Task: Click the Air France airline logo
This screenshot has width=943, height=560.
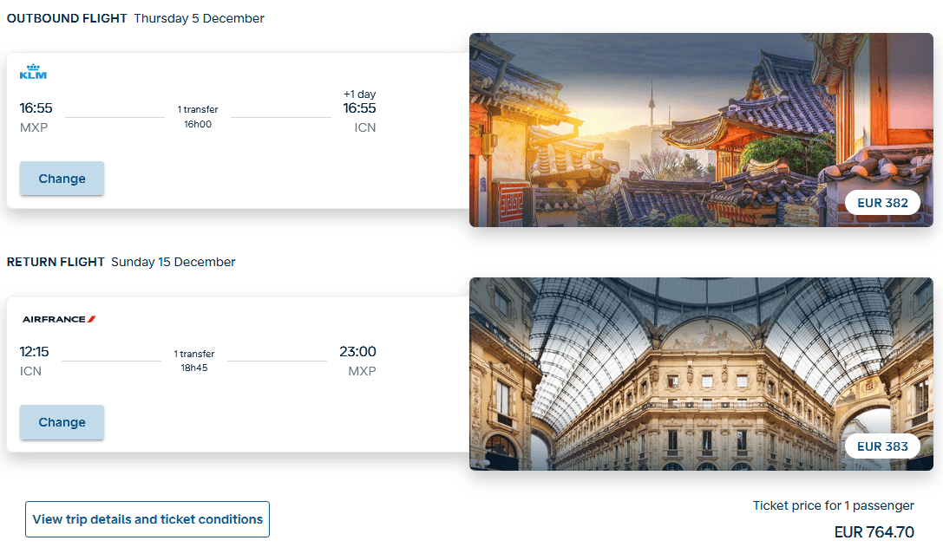Action: 59,319
